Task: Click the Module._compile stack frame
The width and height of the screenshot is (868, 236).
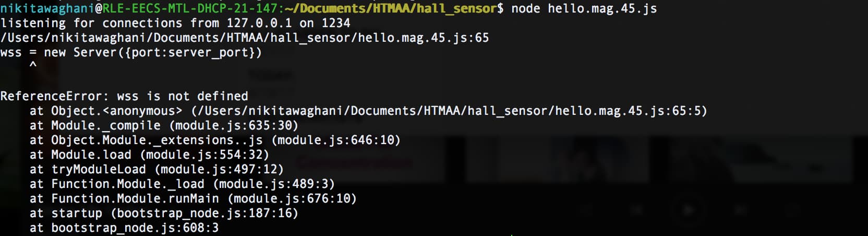Action: [164, 126]
